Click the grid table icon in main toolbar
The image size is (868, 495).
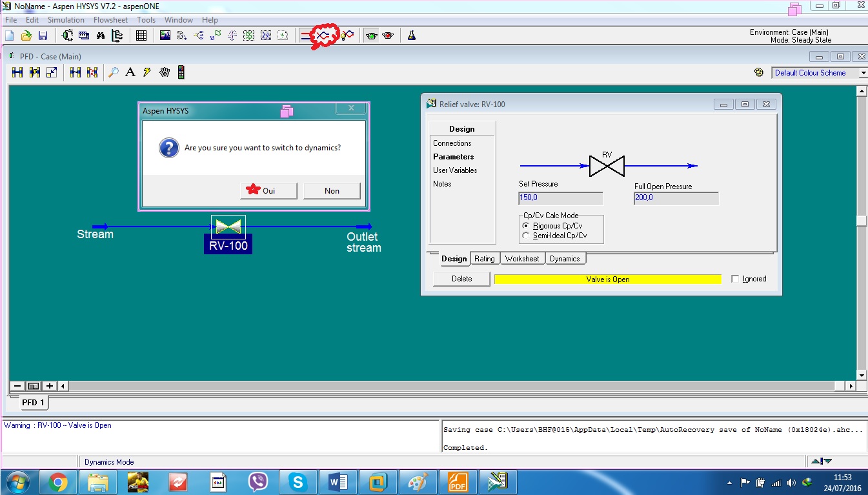click(141, 35)
